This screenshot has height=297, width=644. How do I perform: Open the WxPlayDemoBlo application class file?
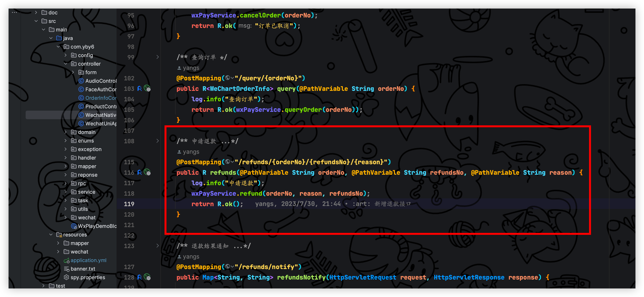click(97, 226)
